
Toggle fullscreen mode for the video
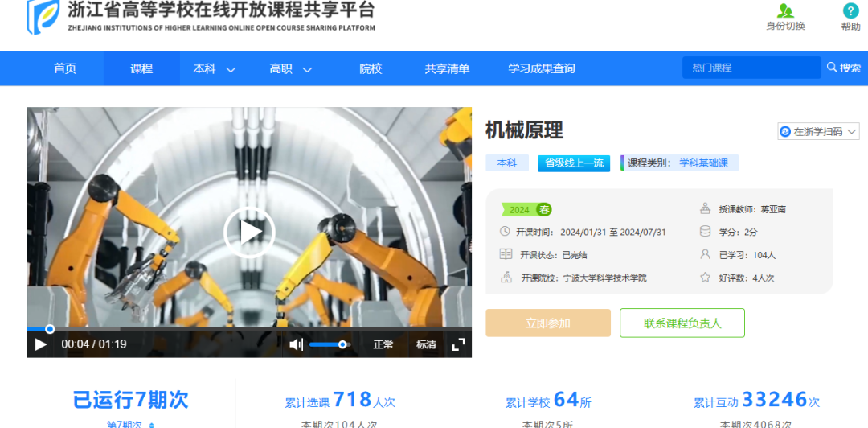[458, 344]
